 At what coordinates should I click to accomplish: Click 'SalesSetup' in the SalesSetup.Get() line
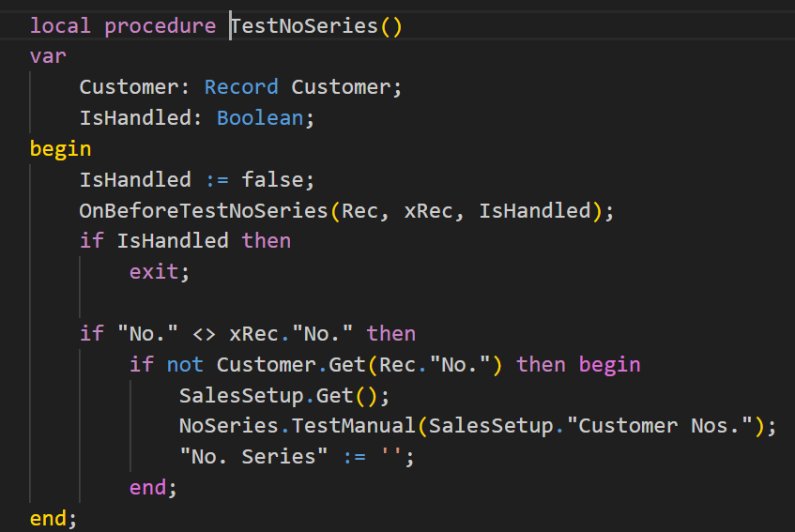click(229, 395)
